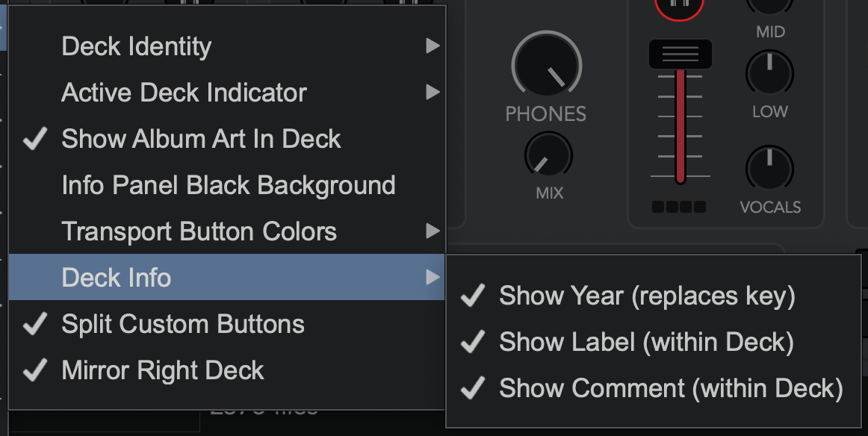The height and width of the screenshot is (436, 868).
Task: Open Active Deck Indicator submenu arrow
Action: point(433,93)
